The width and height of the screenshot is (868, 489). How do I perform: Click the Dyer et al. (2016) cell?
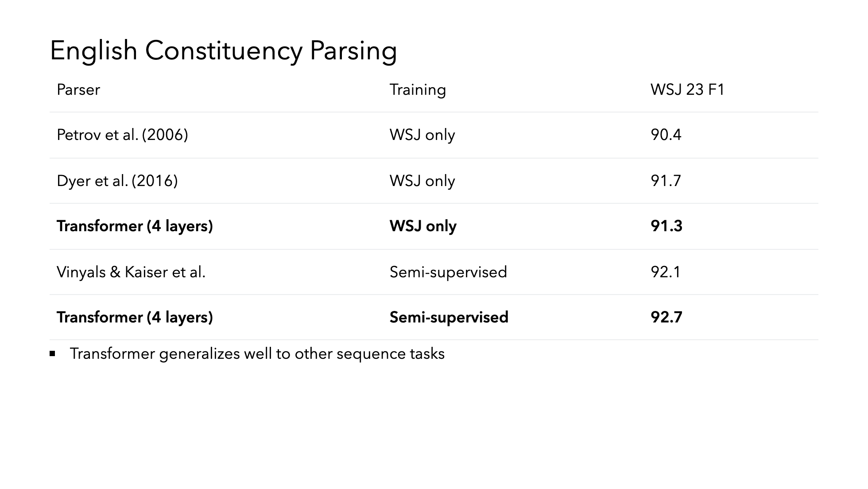117,181
